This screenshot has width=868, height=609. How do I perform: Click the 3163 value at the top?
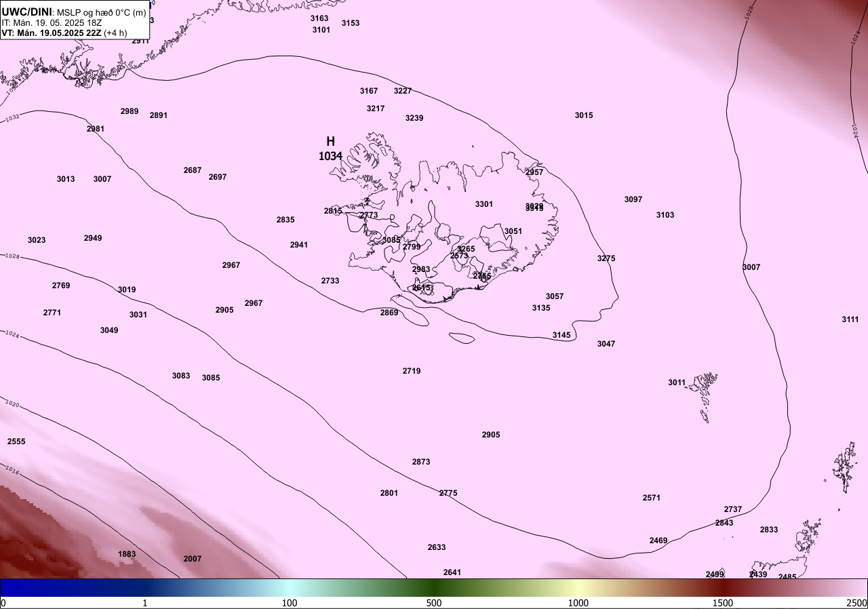(x=319, y=18)
